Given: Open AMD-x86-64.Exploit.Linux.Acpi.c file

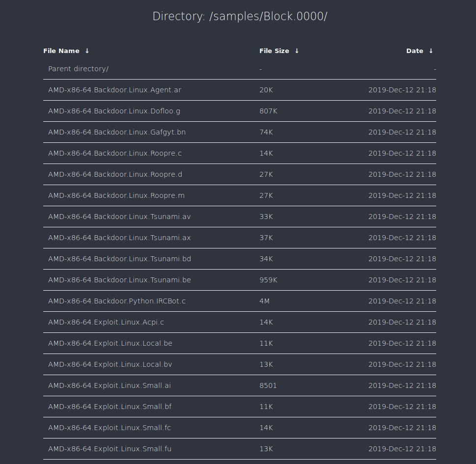Looking at the screenshot, I should [106, 322].
